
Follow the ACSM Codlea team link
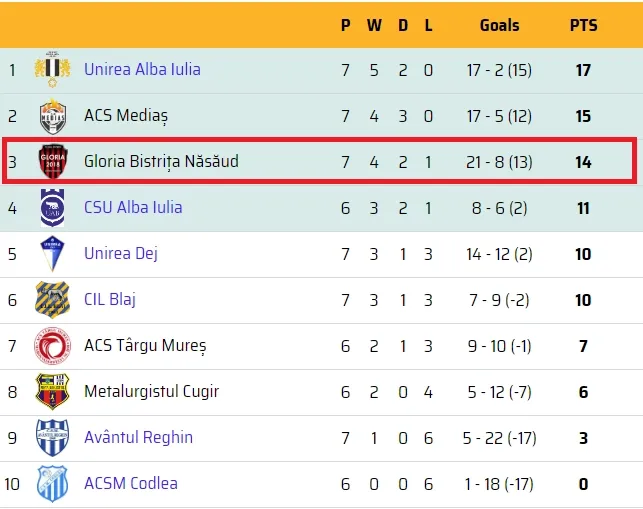(x=131, y=484)
